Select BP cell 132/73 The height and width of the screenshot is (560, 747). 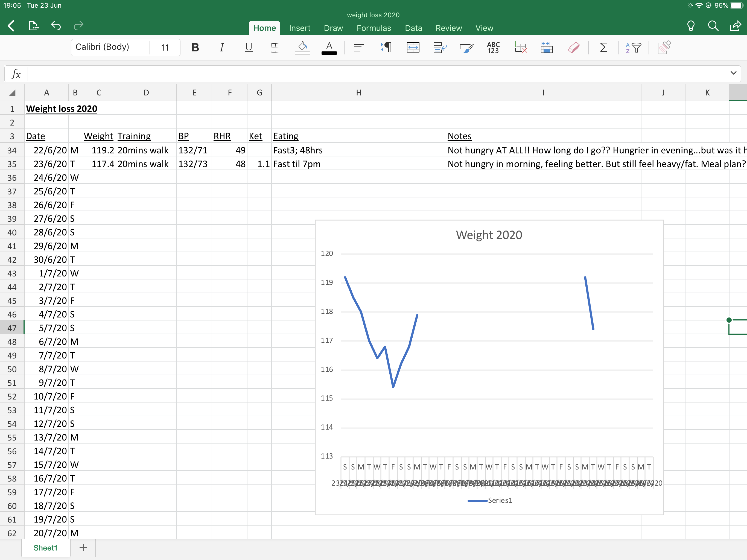194,164
